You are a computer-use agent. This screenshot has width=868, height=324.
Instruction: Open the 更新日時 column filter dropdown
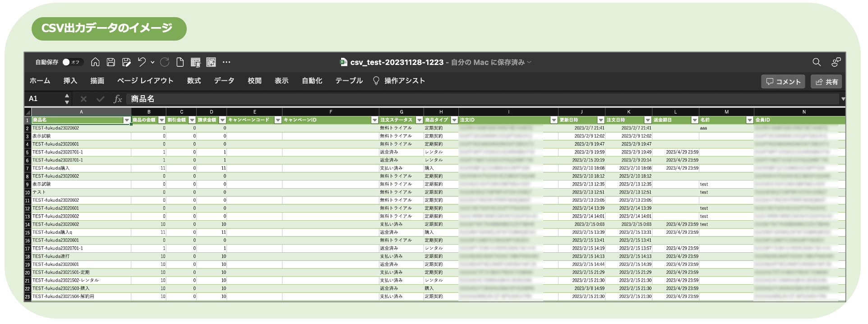coord(600,120)
